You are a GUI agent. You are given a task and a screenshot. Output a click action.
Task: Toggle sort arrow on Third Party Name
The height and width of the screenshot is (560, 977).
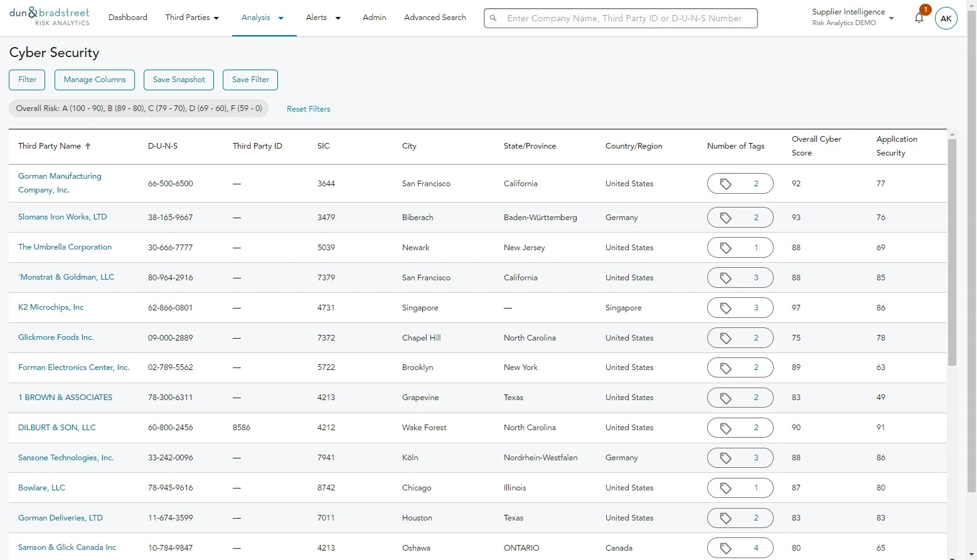tap(88, 146)
